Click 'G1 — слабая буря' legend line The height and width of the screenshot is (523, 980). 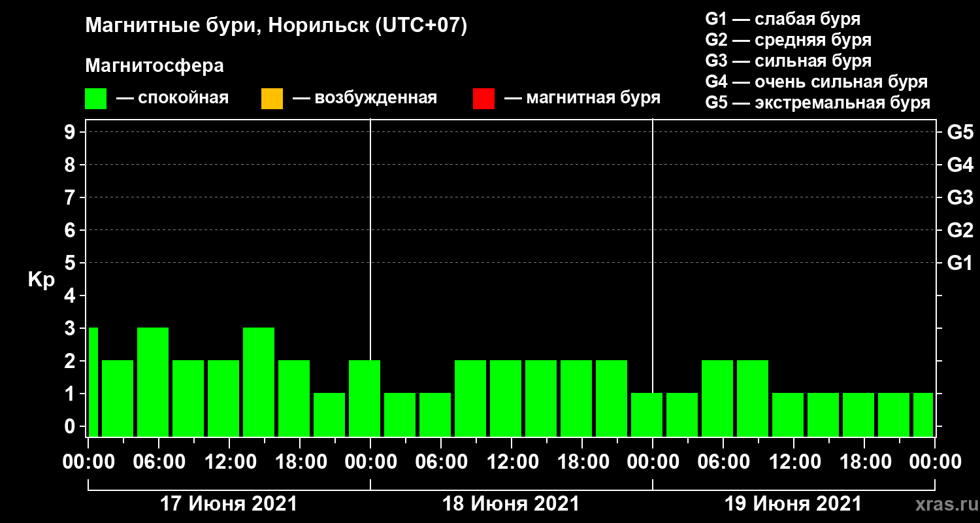pyautogui.click(x=783, y=19)
